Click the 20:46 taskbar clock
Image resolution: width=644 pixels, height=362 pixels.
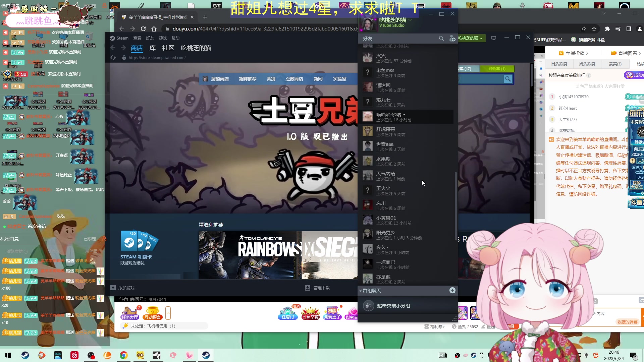[614, 352]
